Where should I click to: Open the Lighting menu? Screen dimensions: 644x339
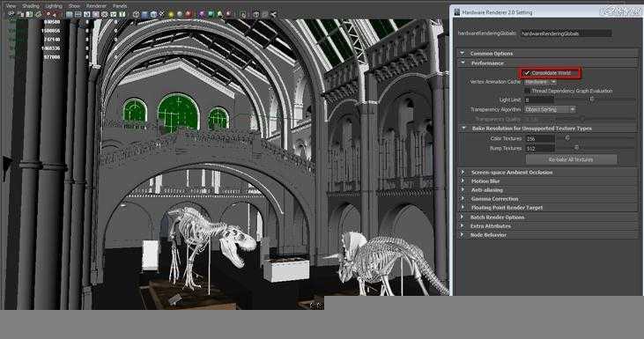pyautogui.click(x=54, y=6)
